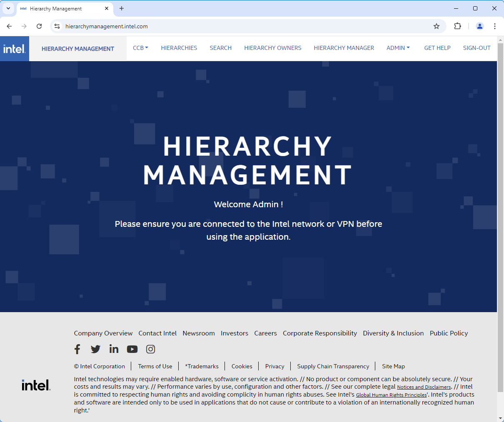Bookmark this page with the star icon
The image size is (504, 422).
[437, 26]
